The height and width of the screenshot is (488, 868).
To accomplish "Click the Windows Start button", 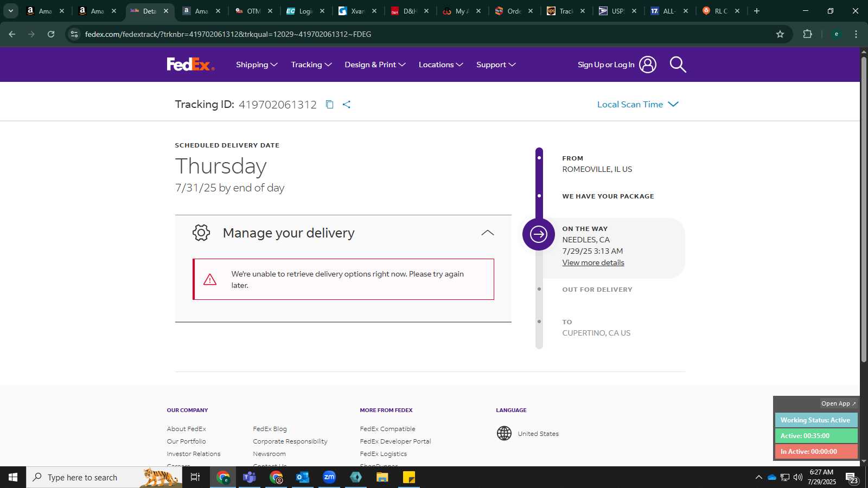I will point(13,477).
